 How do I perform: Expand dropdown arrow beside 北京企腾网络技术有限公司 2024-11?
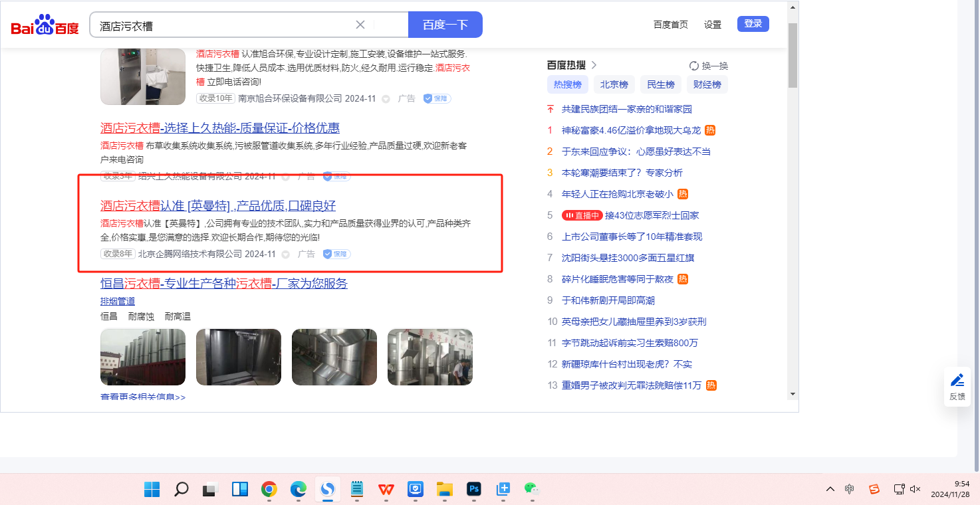pyautogui.click(x=286, y=254)
